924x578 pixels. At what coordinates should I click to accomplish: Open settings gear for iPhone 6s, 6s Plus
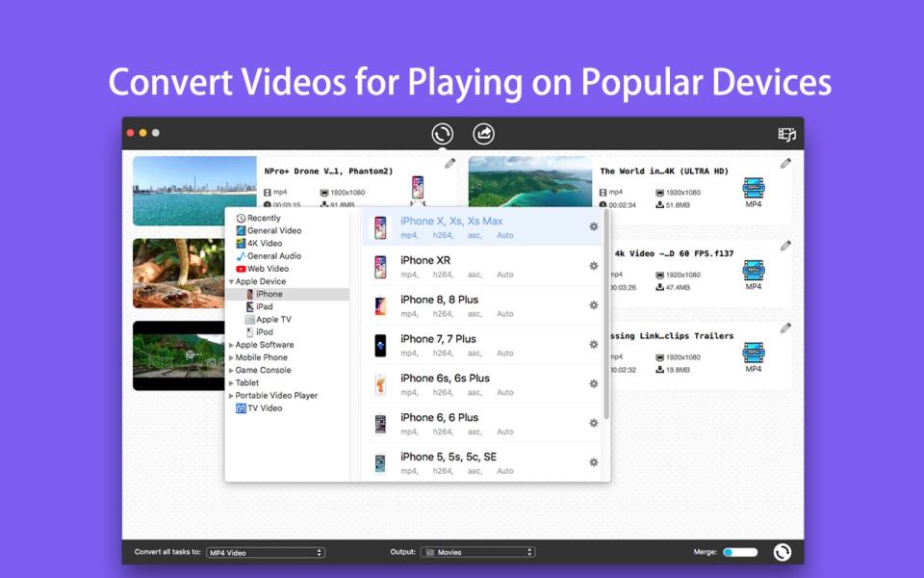[594, 384]
